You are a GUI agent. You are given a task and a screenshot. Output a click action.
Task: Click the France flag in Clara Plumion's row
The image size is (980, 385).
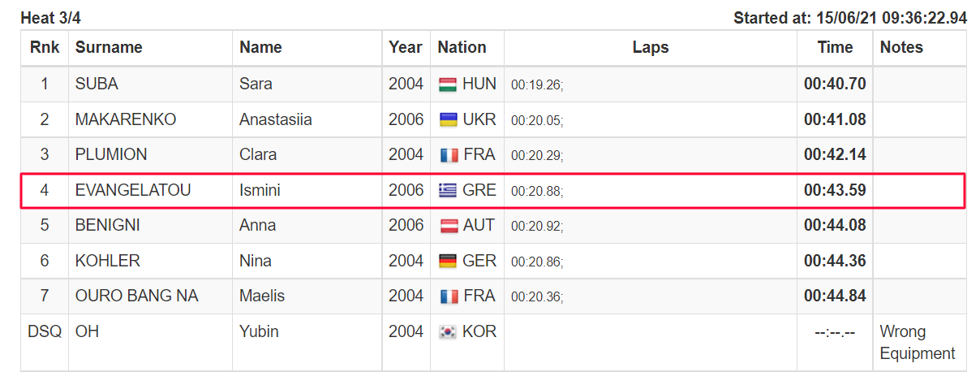(447, 155)
